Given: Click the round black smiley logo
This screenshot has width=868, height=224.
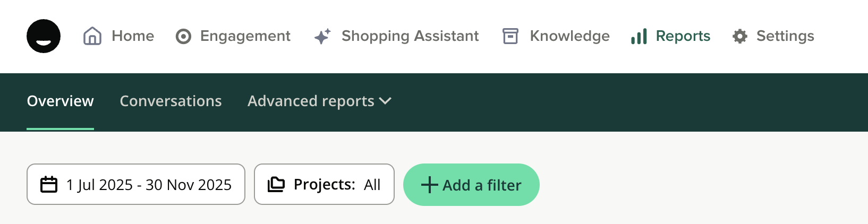Looking at the screenshot, I should [44, 36].
